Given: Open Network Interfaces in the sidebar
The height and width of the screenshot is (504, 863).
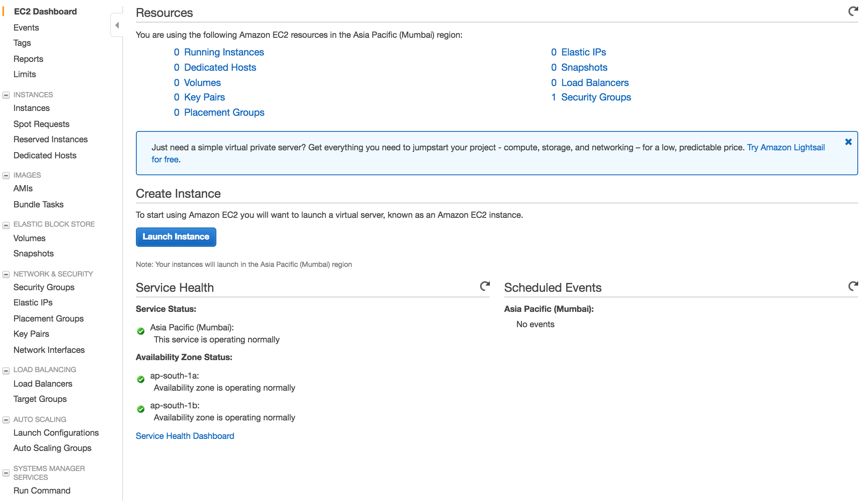Looking at the screenshot, I should coord(49,350).
